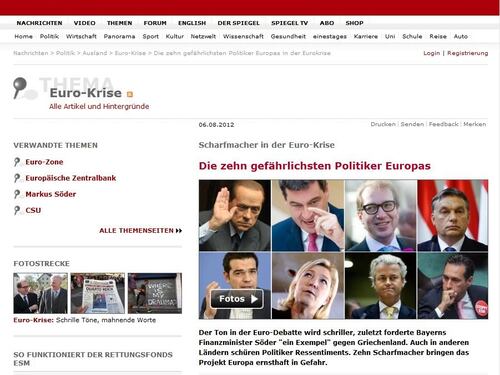Click the Euro-Krise theme heading
Viewport: 500px width, 375px height.
(86, 93)
